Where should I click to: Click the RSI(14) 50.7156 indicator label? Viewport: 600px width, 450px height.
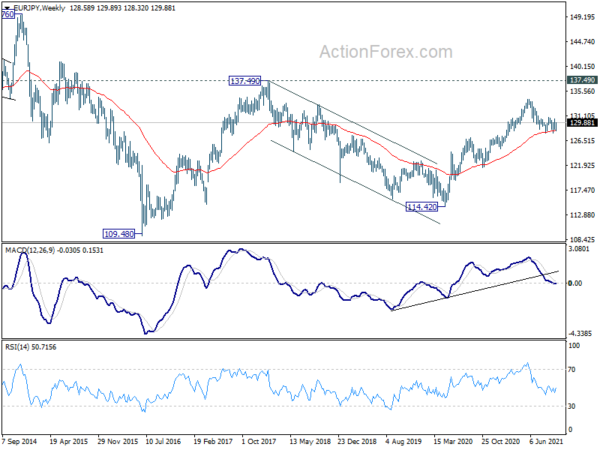pos(30,347)
